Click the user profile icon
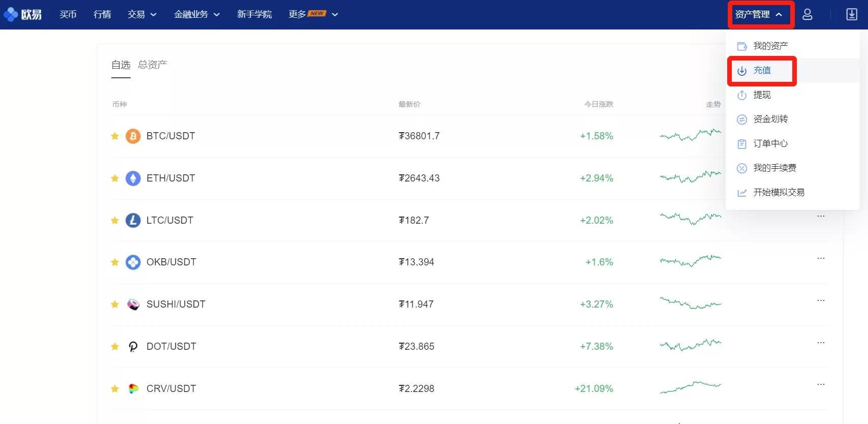 pos(807,14)
